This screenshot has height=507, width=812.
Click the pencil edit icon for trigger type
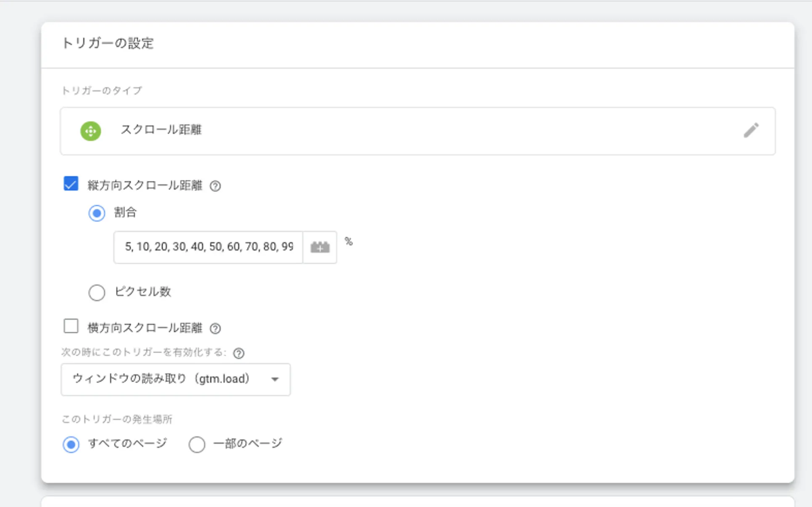click(751, 130)
